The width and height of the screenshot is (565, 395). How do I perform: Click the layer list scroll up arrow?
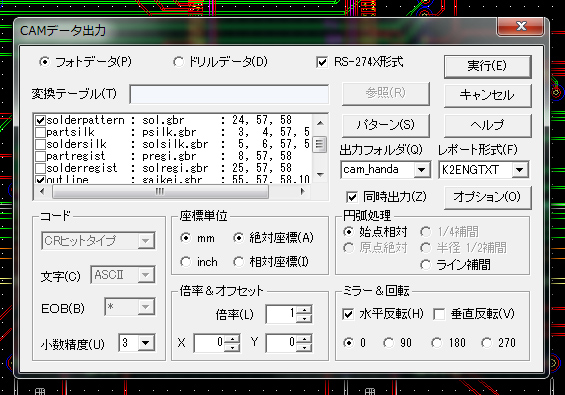pyautogui.click(x=320, y=123)
